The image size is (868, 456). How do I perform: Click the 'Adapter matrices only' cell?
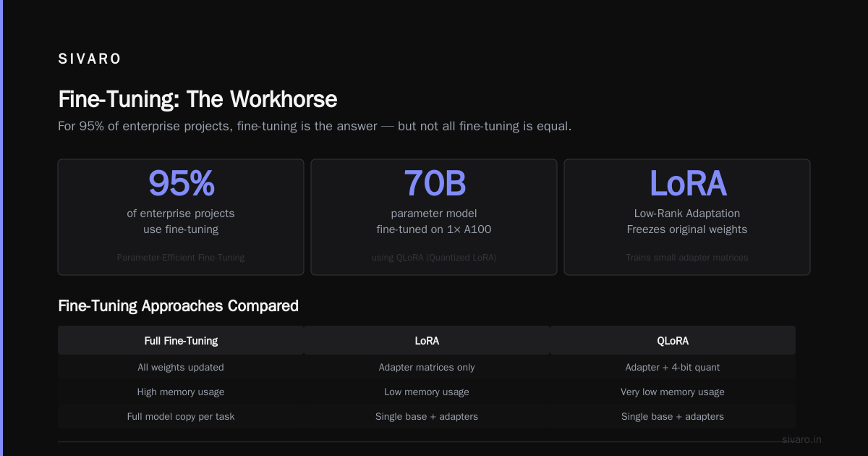(427, 367)
